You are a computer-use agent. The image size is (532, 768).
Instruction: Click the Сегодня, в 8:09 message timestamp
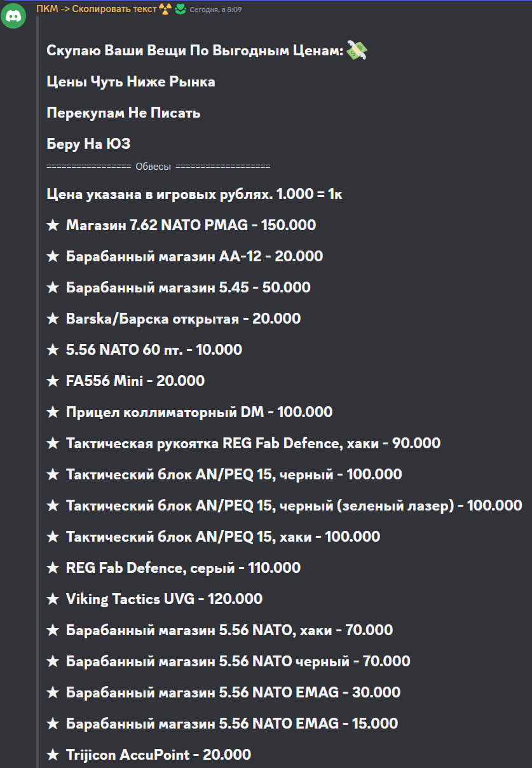215,10
